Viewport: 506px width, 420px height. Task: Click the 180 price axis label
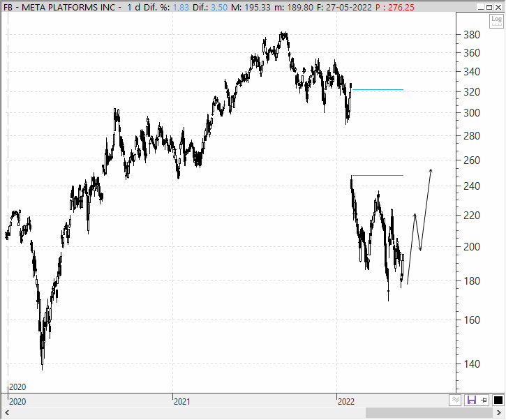472,281
